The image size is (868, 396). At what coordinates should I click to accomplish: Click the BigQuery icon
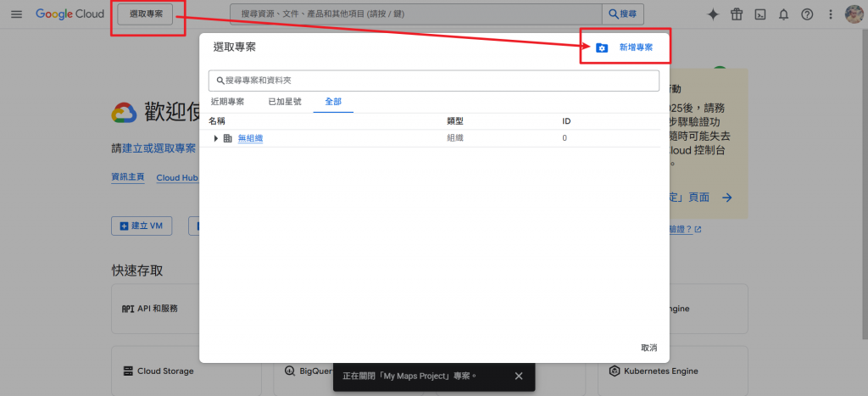pos(290,371)
